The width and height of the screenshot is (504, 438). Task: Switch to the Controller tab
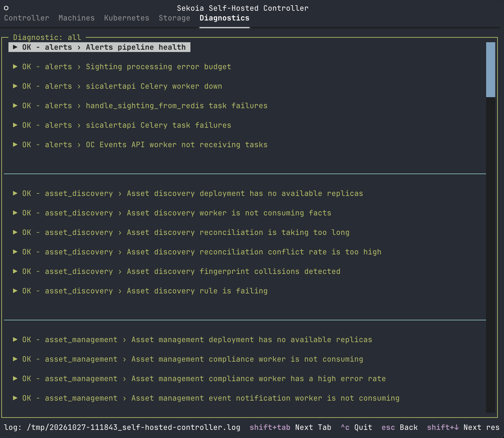[27, 18]
